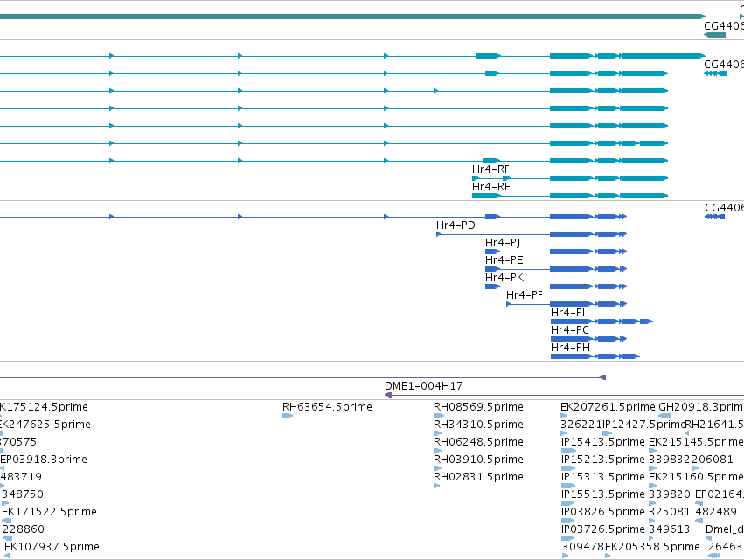Choose the 228860 feature label

[24, 529]
